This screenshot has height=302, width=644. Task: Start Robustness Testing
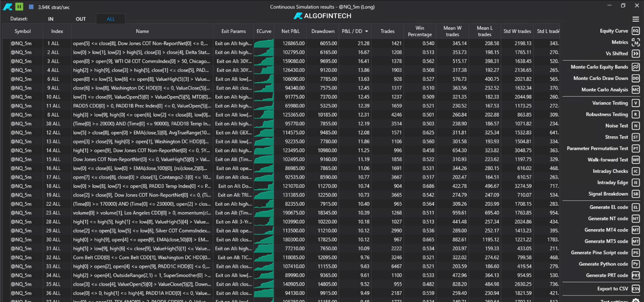tap(607, 114)
